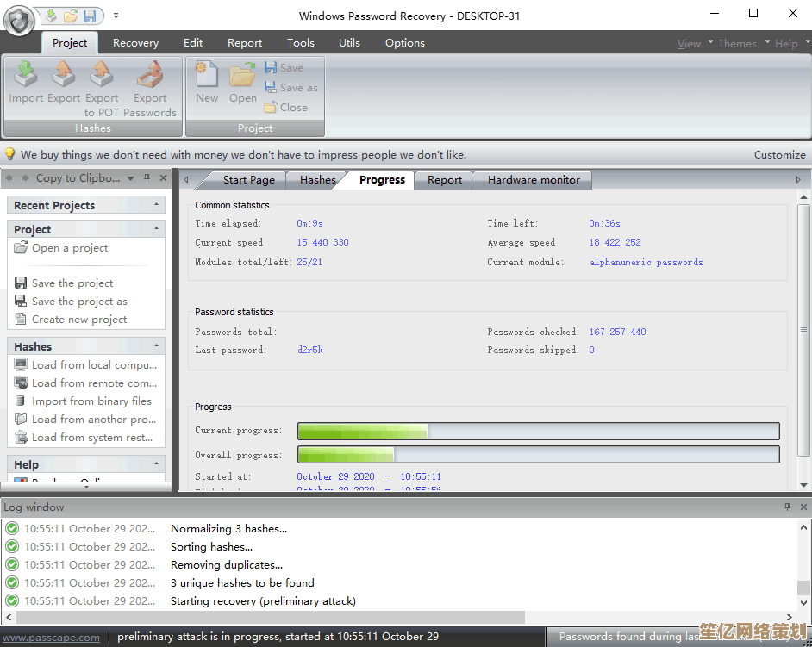The width and height of the screenshot is (812, 647).
Task: Open the Recovery ribbon tab
Action: (x=135, y=42)
